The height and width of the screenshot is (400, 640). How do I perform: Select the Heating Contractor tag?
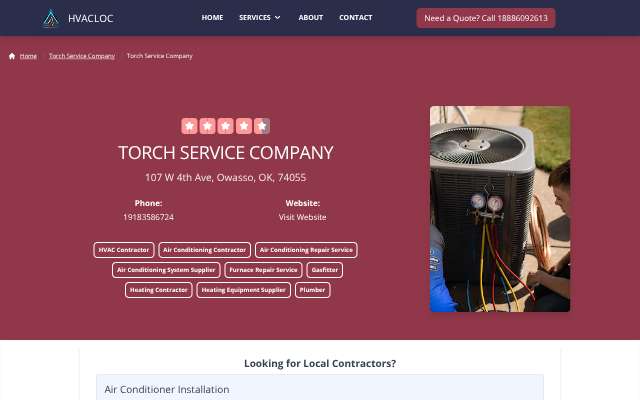pos(159,290)
